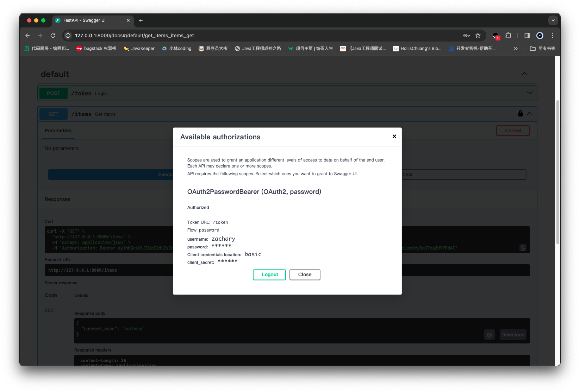The width and height of the screenshot is (580, 392).
Task: Close the FastAPI - Swagger UI tab
Action: 128,20
